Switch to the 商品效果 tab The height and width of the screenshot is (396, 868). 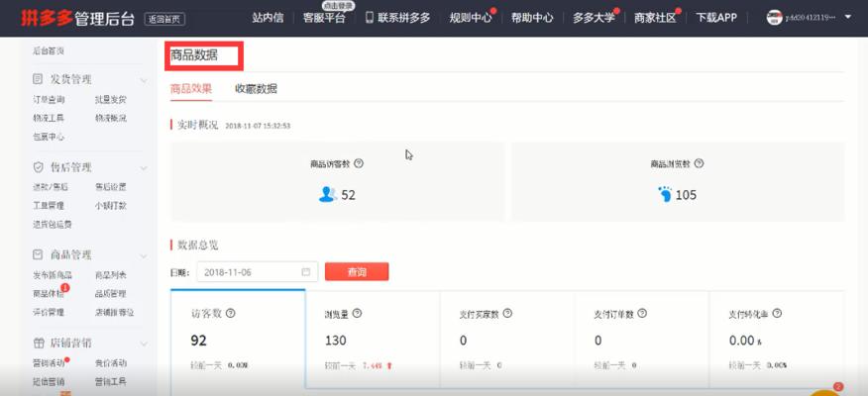point(191,88)
